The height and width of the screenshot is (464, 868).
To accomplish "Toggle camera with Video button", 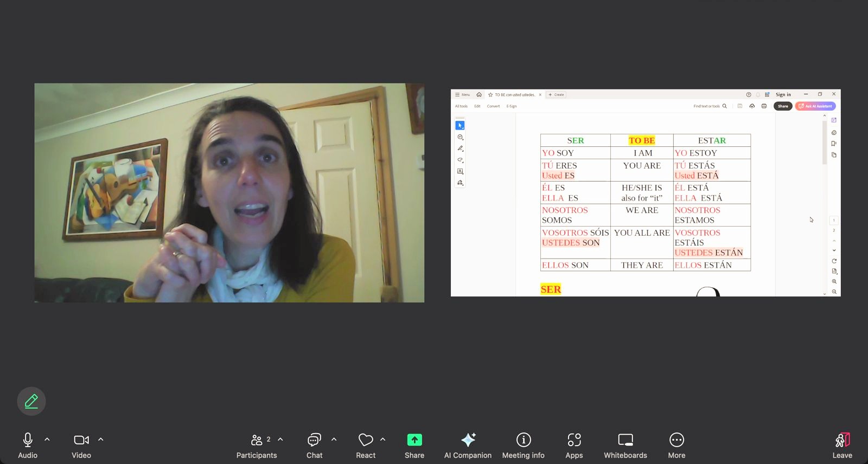I will (x=81, y=446).
